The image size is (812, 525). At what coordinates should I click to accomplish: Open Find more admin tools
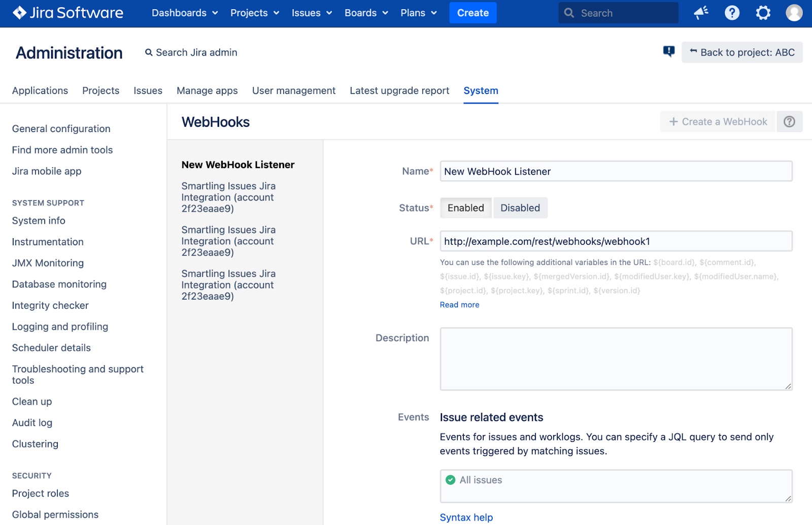pos(62,150)
